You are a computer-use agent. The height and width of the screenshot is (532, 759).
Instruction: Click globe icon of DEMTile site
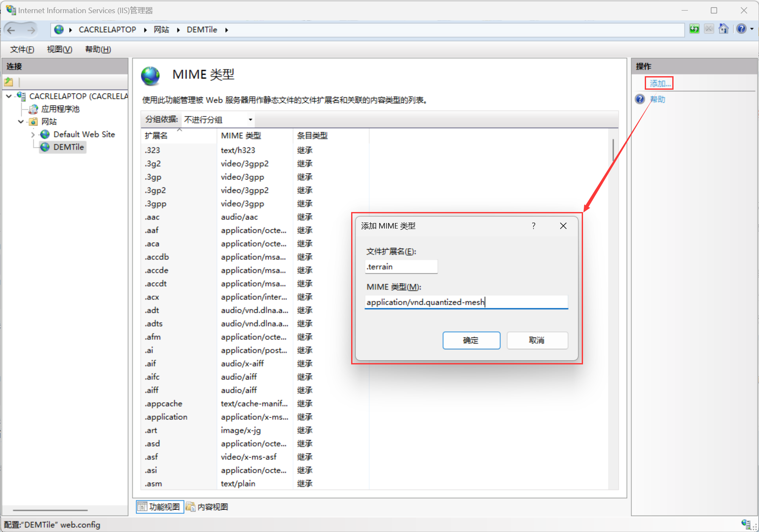pyautogui.click(x=45, y=147)
